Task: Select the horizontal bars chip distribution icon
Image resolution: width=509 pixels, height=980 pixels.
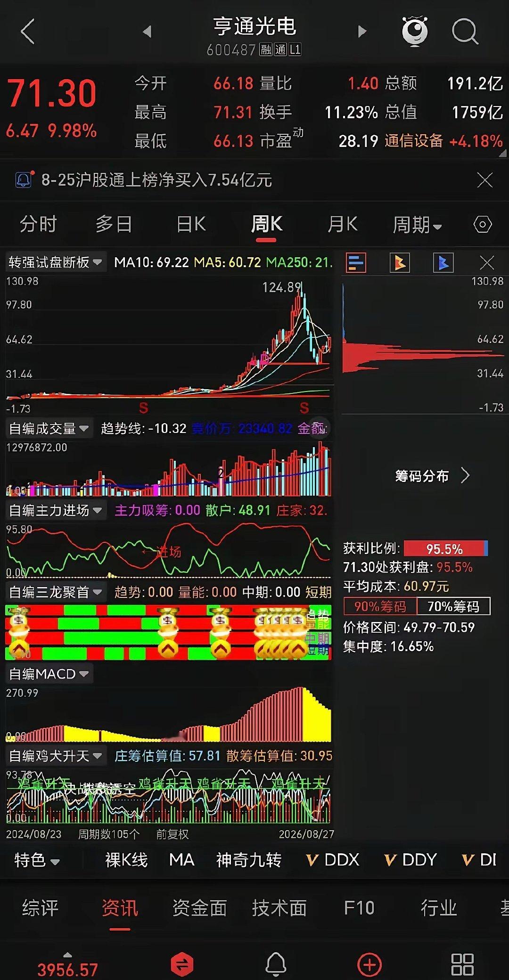Action: coord(356,262)
